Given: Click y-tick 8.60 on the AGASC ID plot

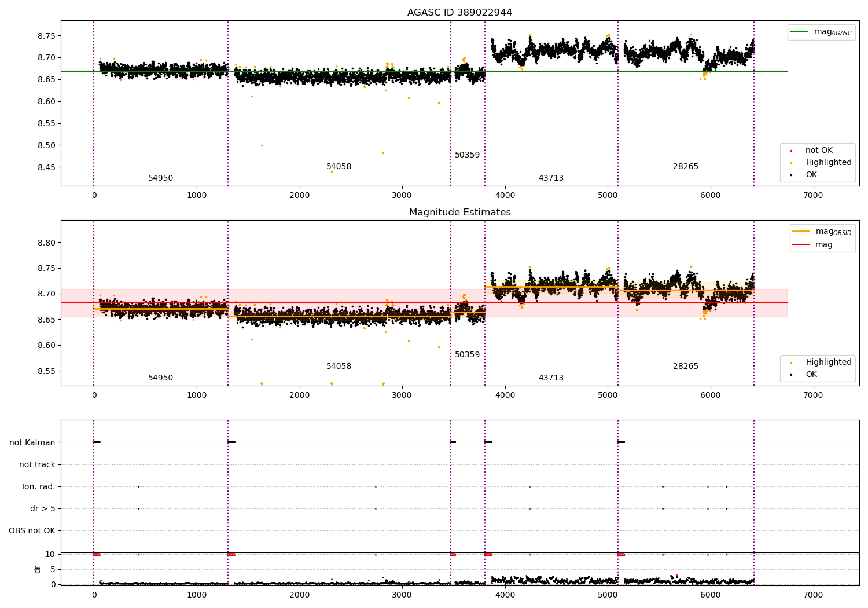Looking at the screenshot, I should [46, 102].
